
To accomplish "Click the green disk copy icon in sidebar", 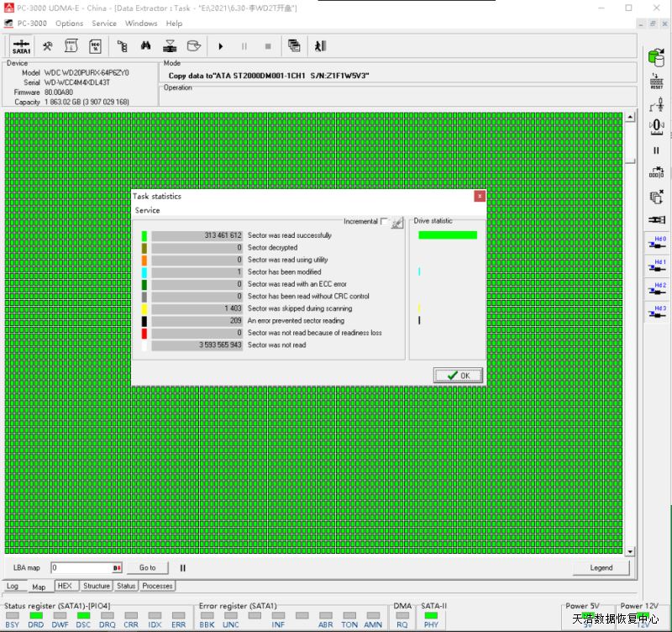I will 656,57.
